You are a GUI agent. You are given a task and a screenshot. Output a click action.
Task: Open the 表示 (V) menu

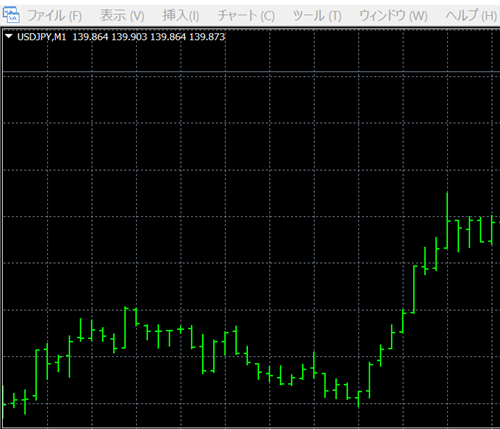(x=122, y=16)
